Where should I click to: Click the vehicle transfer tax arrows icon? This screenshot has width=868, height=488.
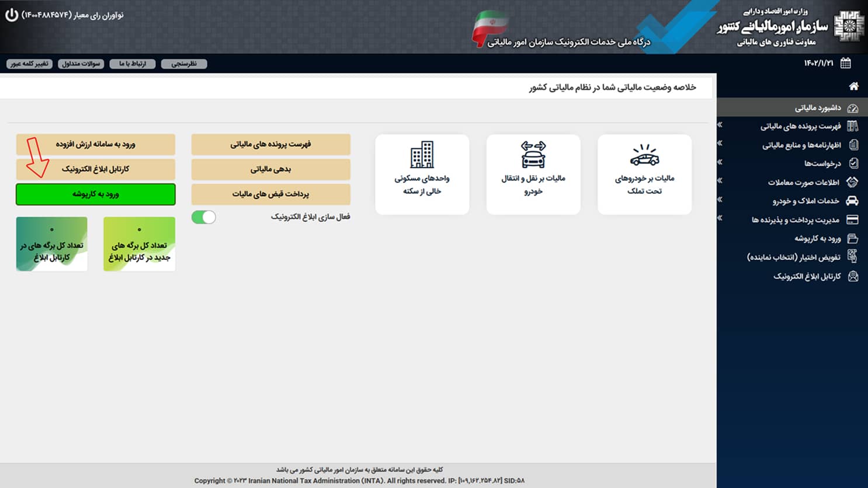tap(533, 155)
